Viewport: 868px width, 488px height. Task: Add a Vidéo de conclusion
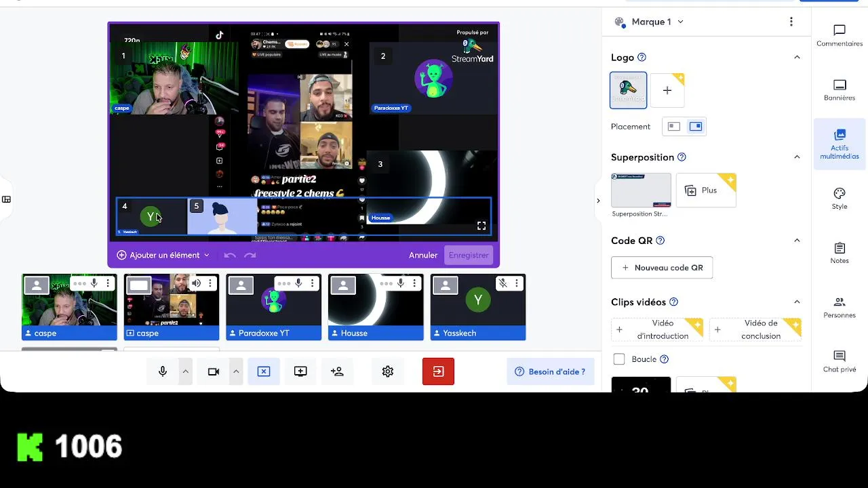tap(755, 329)
